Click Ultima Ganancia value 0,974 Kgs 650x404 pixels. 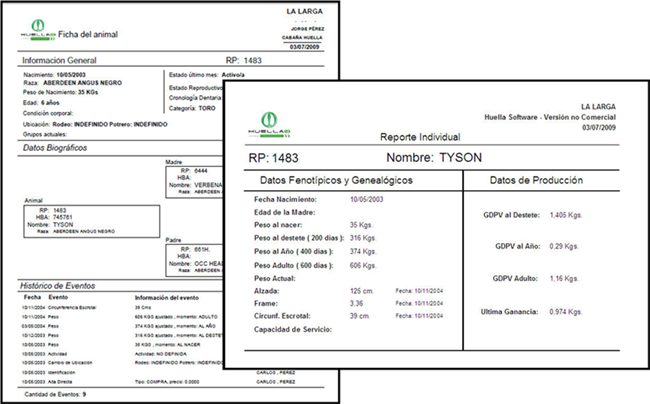click(566, 312)
